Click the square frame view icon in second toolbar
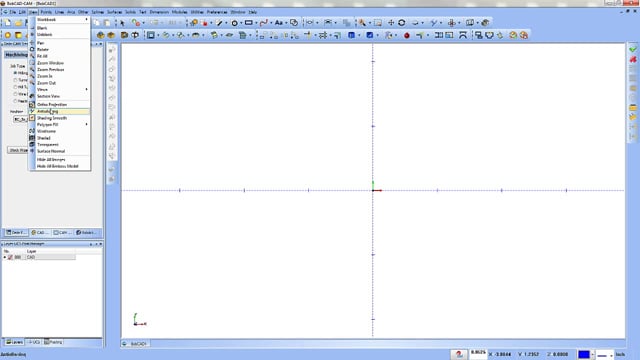This screenshot has width=640, height=360. pyautogui.click(x=151, y=36)
